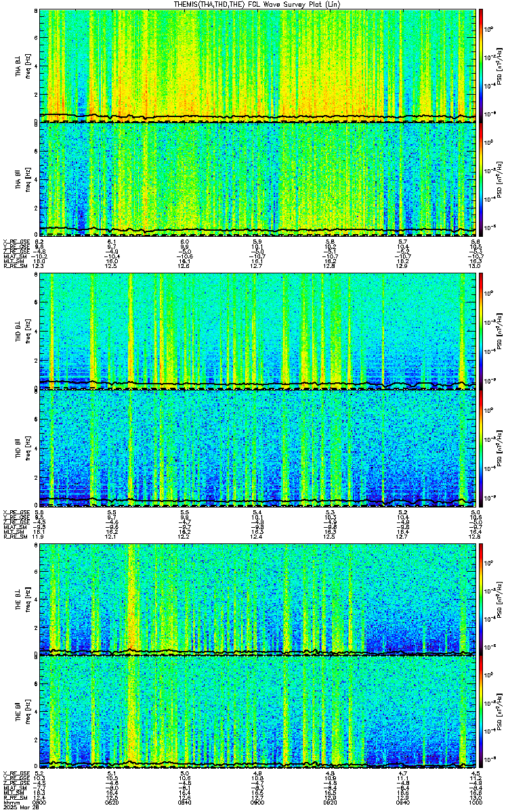508x812 pixels.
Task: Click the 0820 time tick label
Action: [x=112, y=802]
